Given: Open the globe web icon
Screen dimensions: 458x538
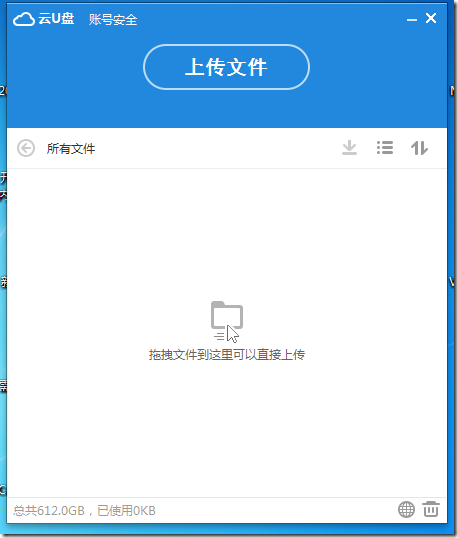Looking at the screenshot, I should (x=406, y=509).
